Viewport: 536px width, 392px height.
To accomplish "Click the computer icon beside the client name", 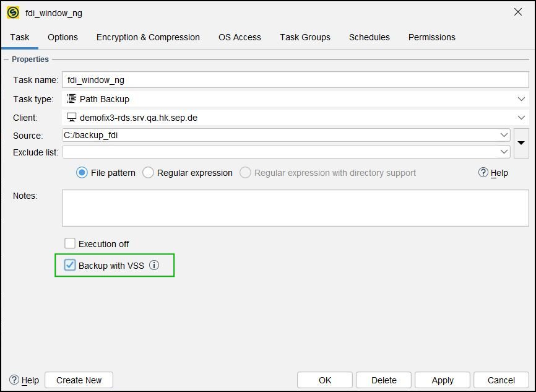I will (x=71, y=116).
